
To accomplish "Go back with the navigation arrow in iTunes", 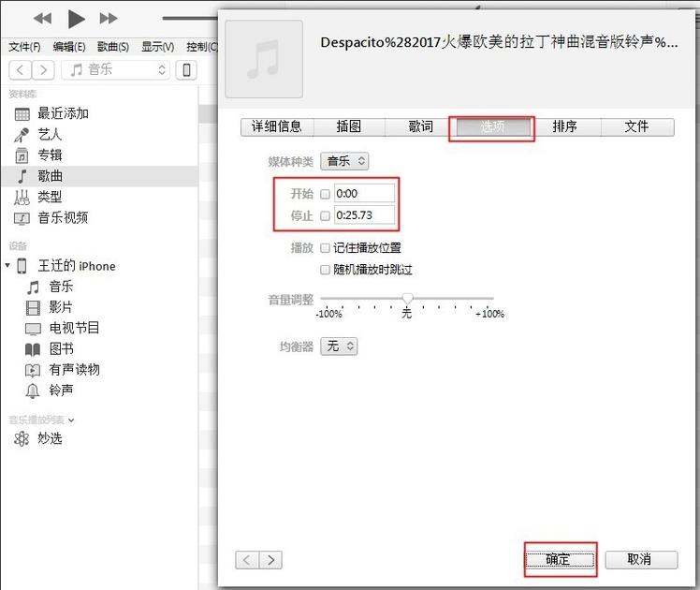I will [x=20, y=70].
